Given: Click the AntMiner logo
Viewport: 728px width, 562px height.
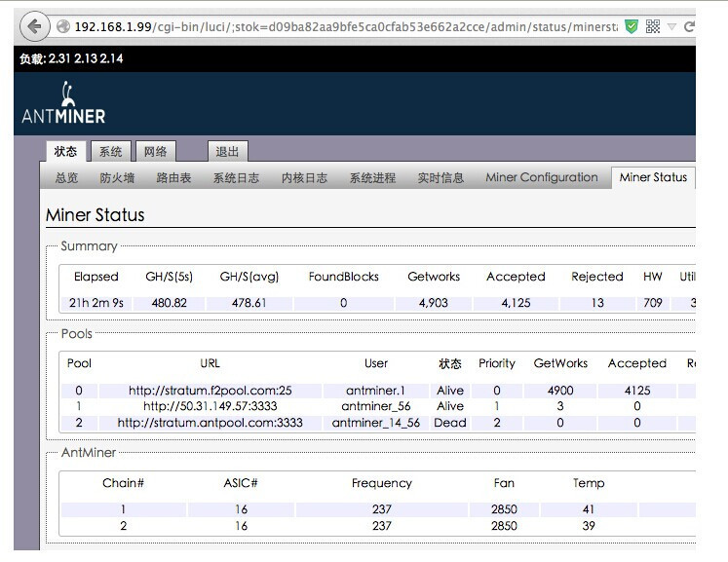Looking at the screenshot, I should click(63, 105).
